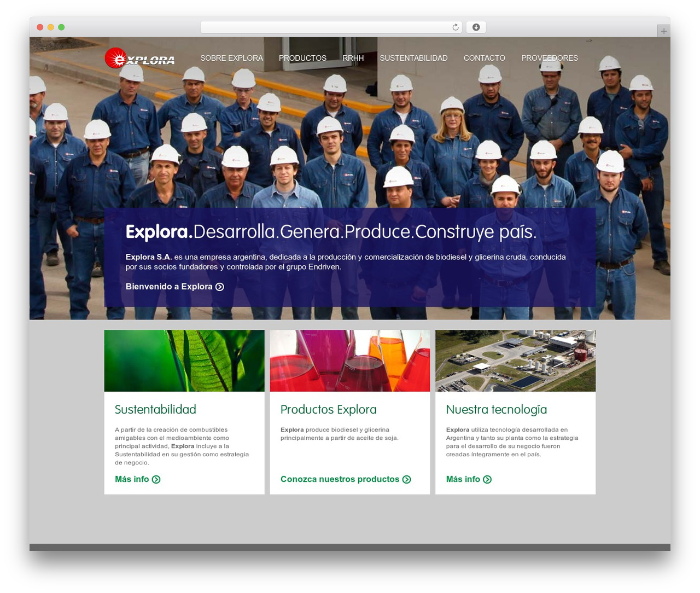This screenshot has height=593, width=700.
Task: Click the Nuestra tecnología heading
Action: 497,410
